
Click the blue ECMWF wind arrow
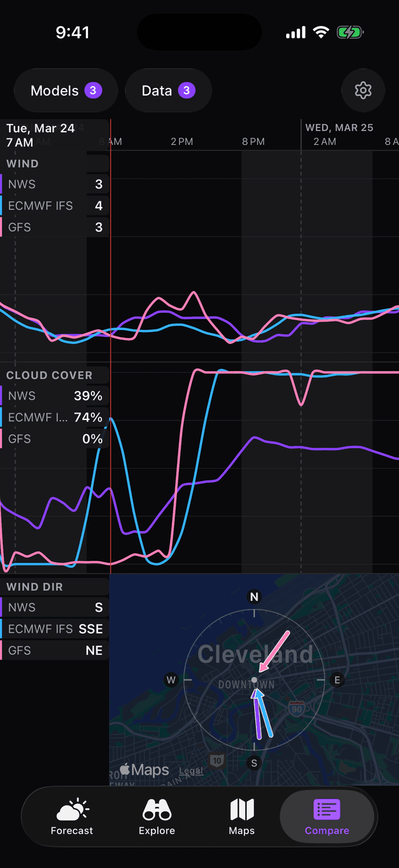click(x=264, y=713)
